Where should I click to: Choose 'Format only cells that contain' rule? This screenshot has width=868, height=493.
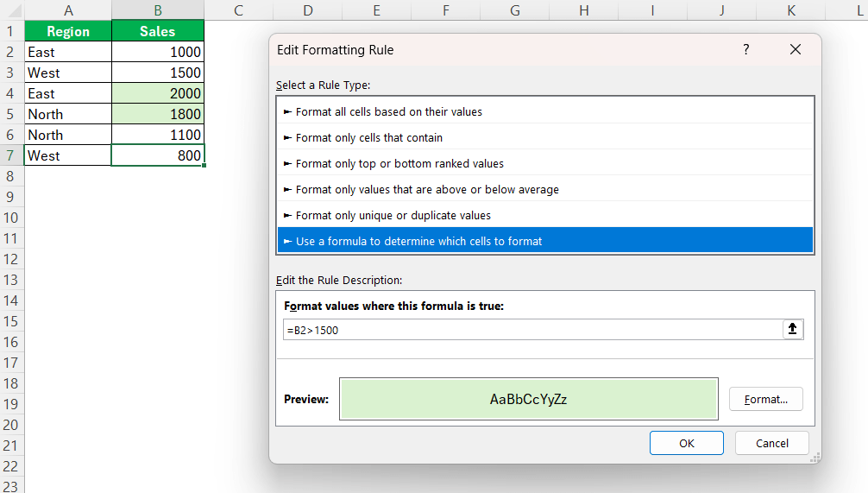click(x=368, y=137)
